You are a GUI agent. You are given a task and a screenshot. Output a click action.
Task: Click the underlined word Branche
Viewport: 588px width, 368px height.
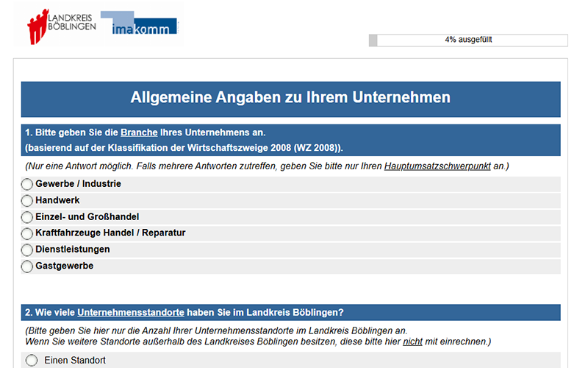[x=139, y=132]
